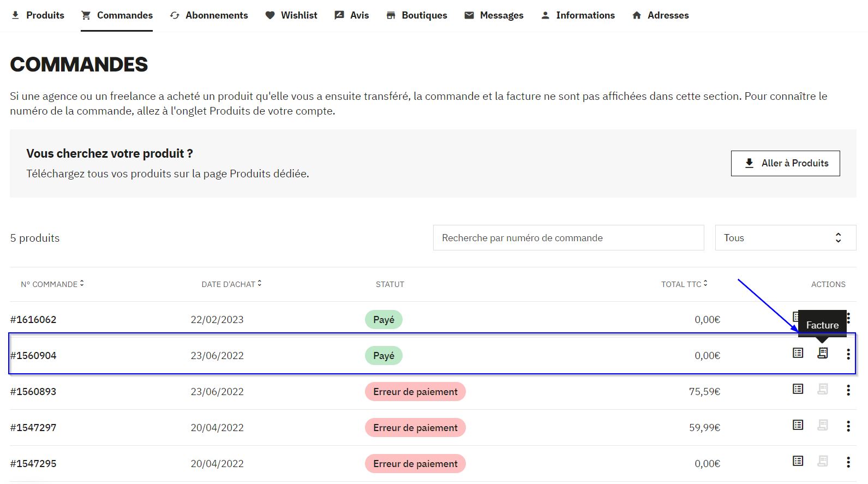The width and height of the screenshot is (868, 484).
Task: Open the Abonnements tab
Action: pos(209,15)
